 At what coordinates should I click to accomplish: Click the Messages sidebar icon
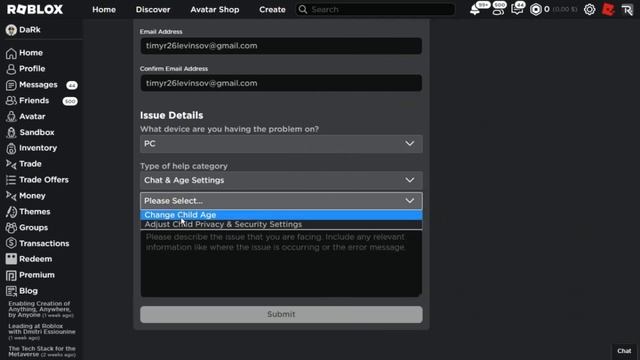click(x=11, y=85)
